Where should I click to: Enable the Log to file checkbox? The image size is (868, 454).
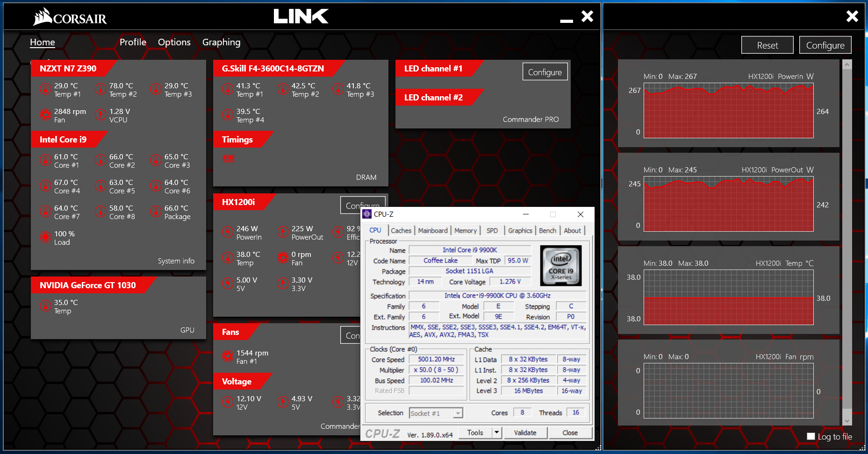coord(811,436)
